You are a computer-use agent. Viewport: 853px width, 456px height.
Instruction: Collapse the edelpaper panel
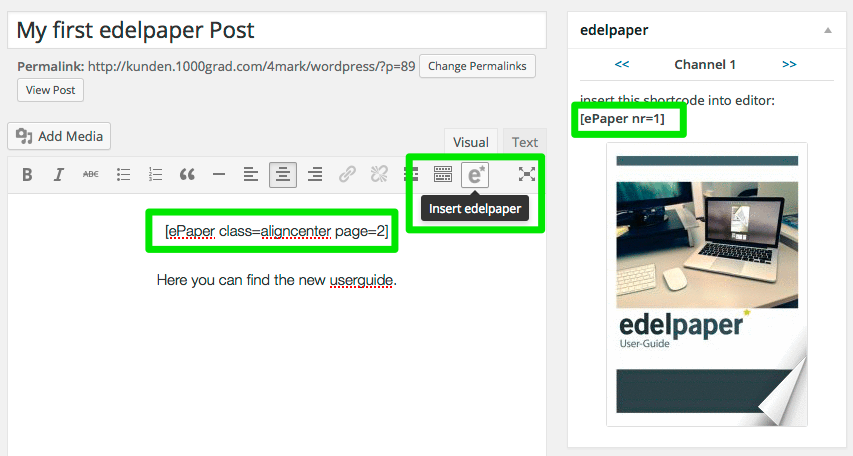pyautogui.click(x=827, y=30)
